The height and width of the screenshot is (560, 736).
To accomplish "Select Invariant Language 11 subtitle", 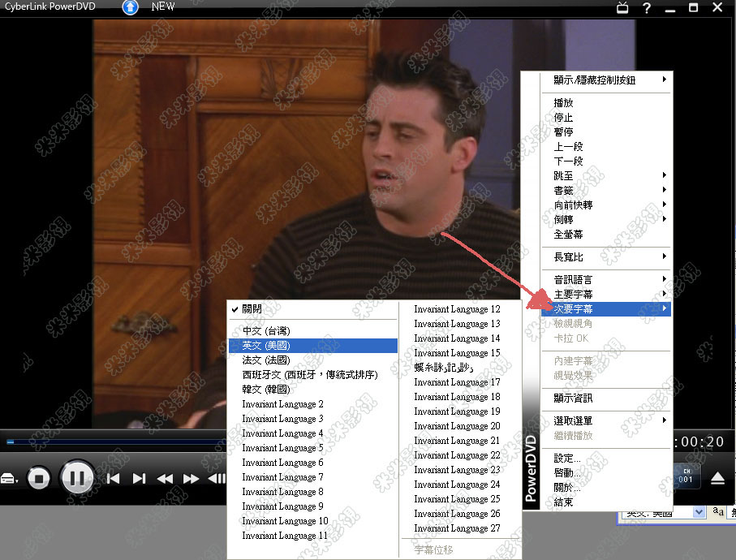I will coord(313,536).
